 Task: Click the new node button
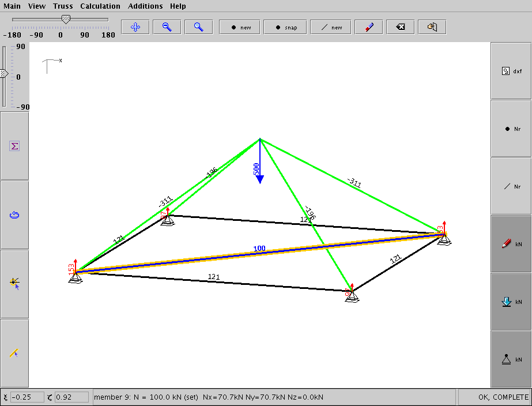click(x=241, y=27)
